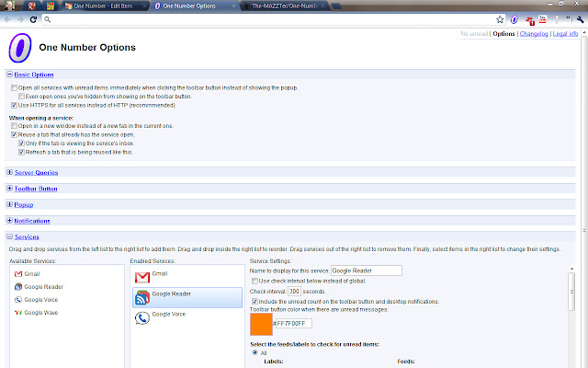Click the check interval seconds field
The width and height of the screenshot is (588, 368).
[x=294, y=292]
